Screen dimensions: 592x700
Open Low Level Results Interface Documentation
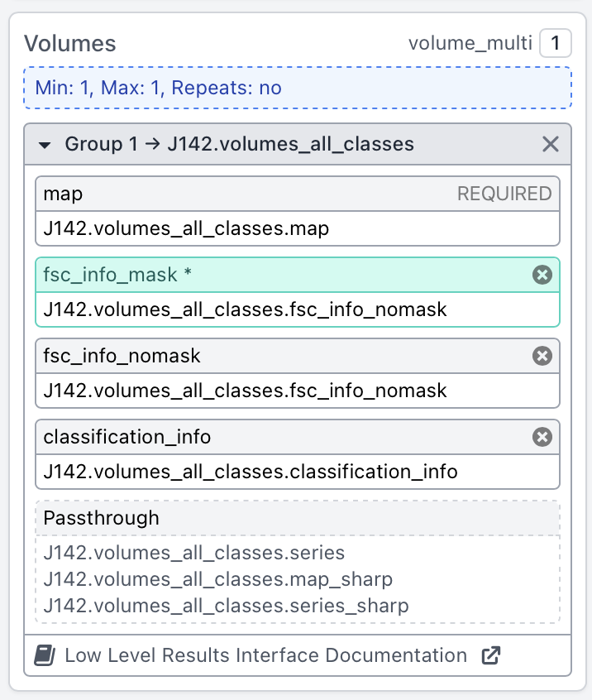(x=265, y=656)
